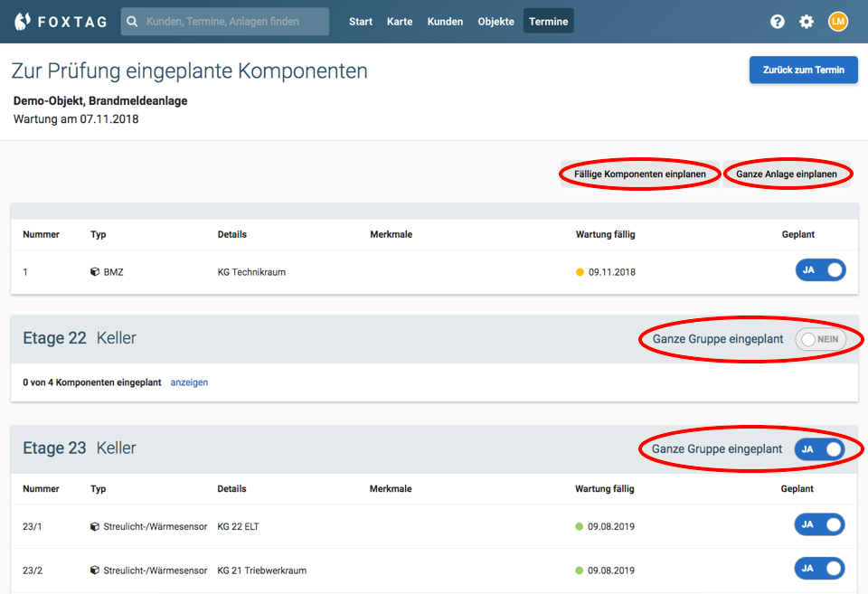
Task: Click 'Streulicht-/Wärmesensor' text in row 23/1
Action: (x=156, y=526)
